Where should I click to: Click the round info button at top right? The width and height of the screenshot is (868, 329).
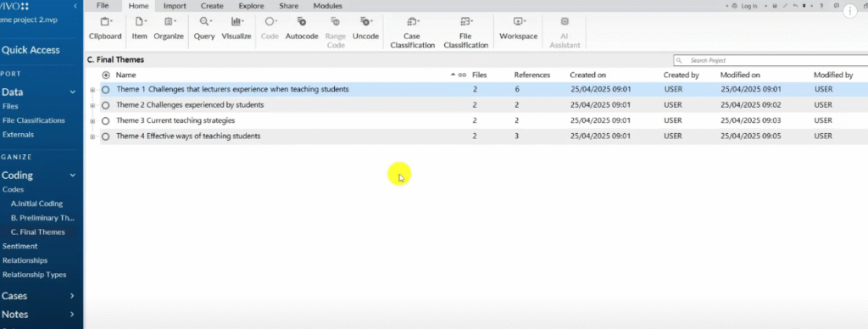click(x=850, y=10)
